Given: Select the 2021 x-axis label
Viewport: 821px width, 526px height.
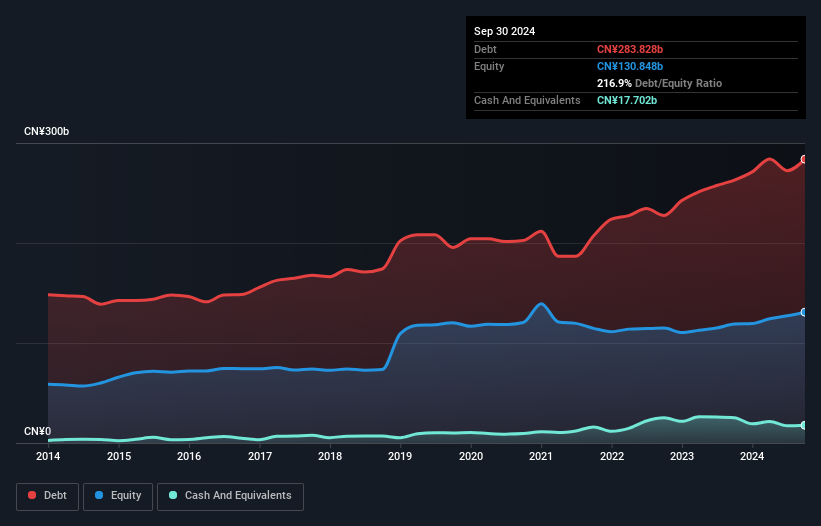Looking at the screenshot, I should tap(541, 456).
